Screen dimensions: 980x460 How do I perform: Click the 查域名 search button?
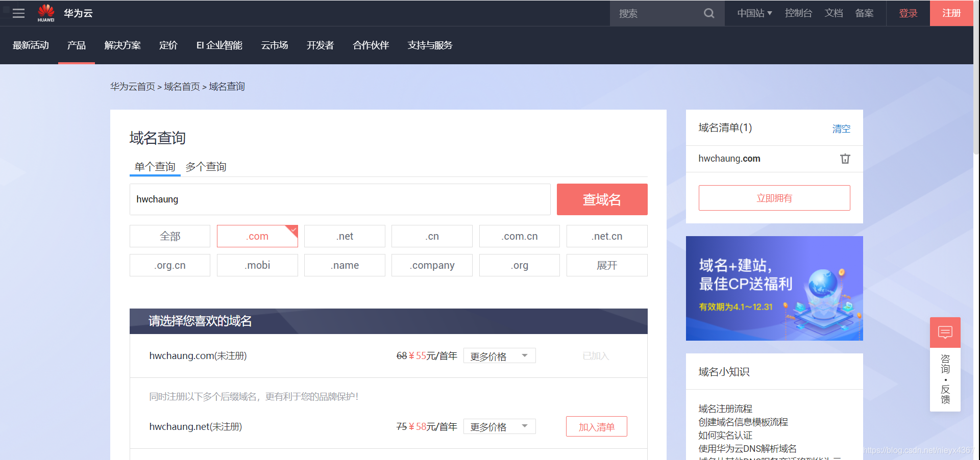tap(602, 199)
